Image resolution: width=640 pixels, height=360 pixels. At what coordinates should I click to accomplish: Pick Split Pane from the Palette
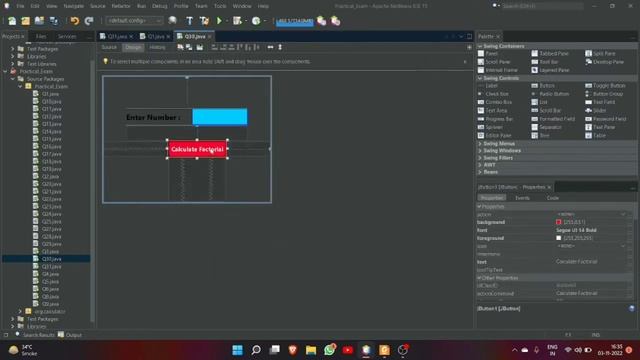coord(601,53)
